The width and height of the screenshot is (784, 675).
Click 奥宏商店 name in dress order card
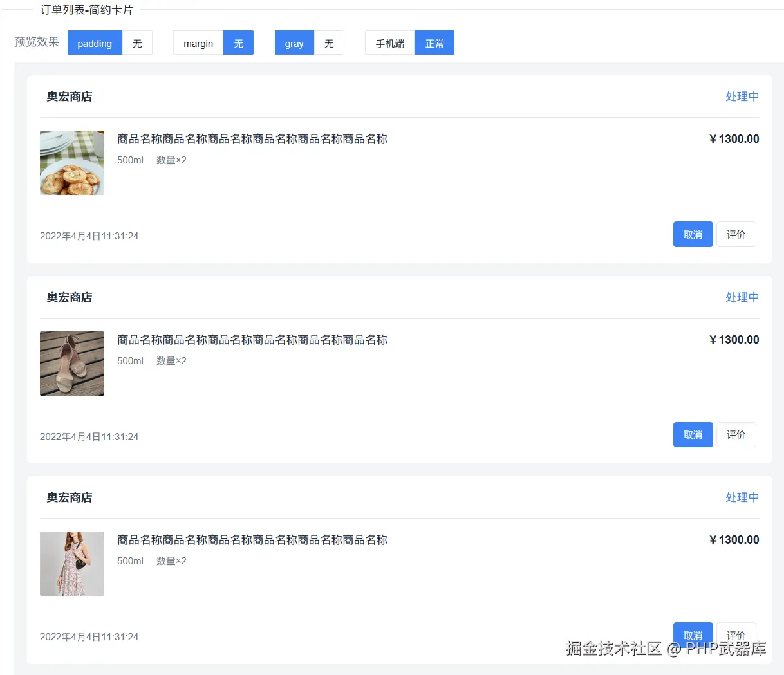tap(70, 497)
